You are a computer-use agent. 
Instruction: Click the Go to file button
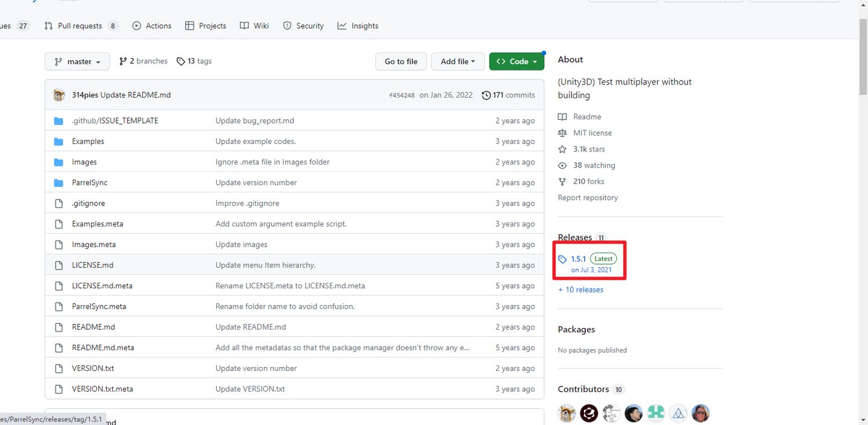click(401, 61)
